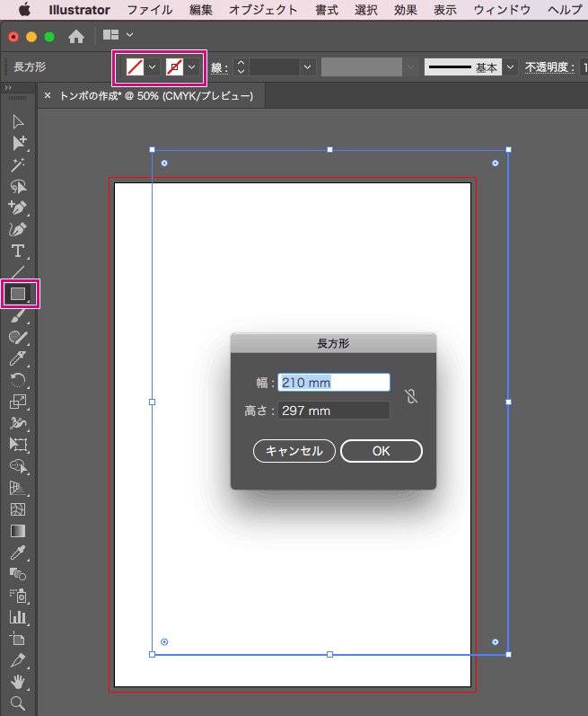Click the Home icon in top bar
Screen dimensions: 588x716
point(77,37)
